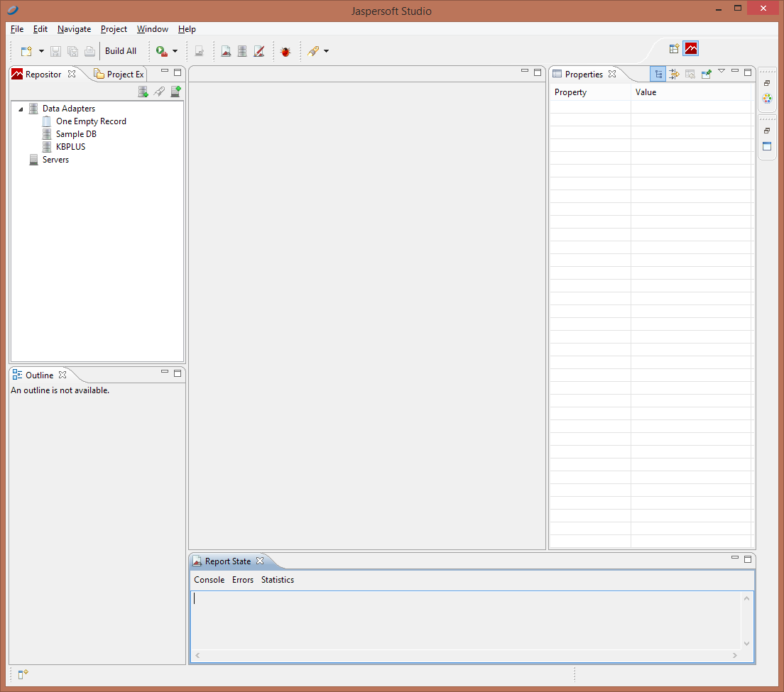Click the Pin to Selection icon in the Properties view
The image size is (784, 692).
tap(707, 75)
